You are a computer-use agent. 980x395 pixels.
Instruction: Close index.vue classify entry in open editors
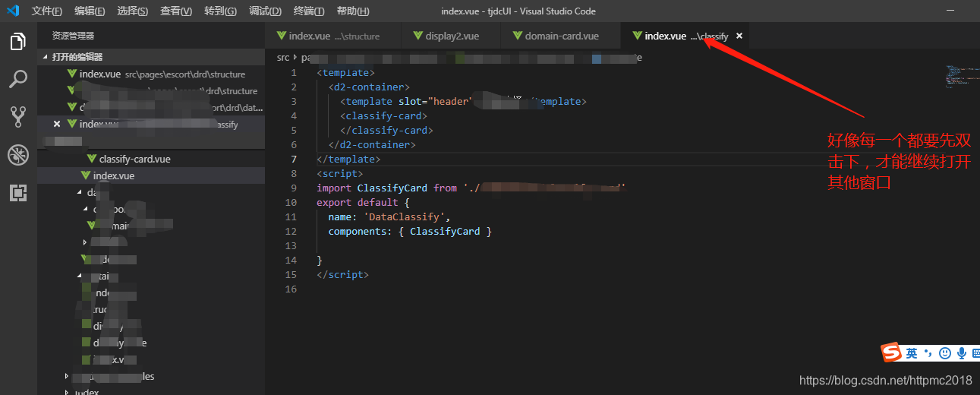pos(57,124)
